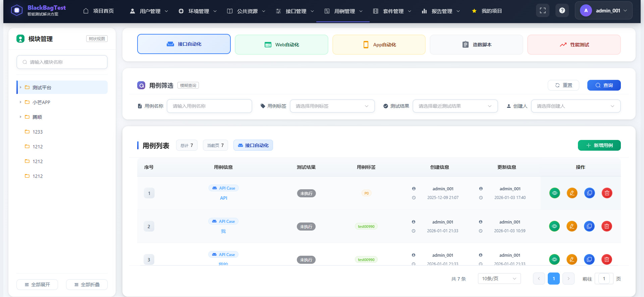The width and height of the screenshot is (644, 297).
Task: Open the 测试结果 dropdown
Action: coord(455,106)
